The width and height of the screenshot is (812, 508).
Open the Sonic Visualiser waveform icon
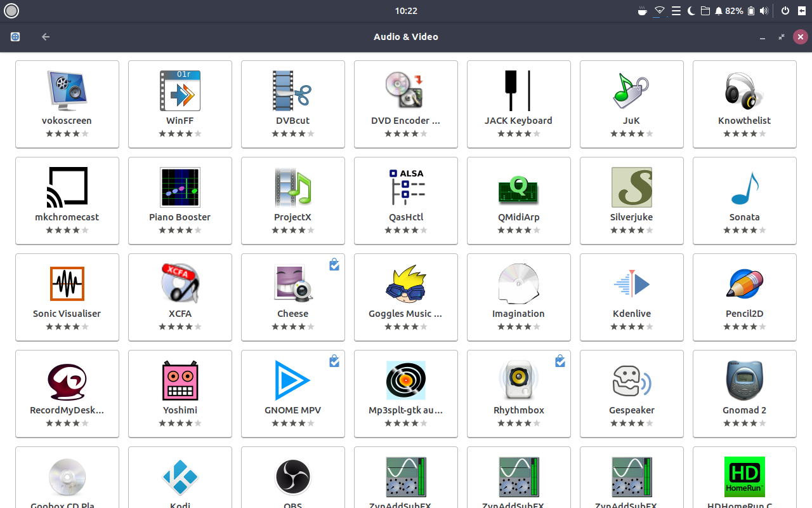(67, 284)
